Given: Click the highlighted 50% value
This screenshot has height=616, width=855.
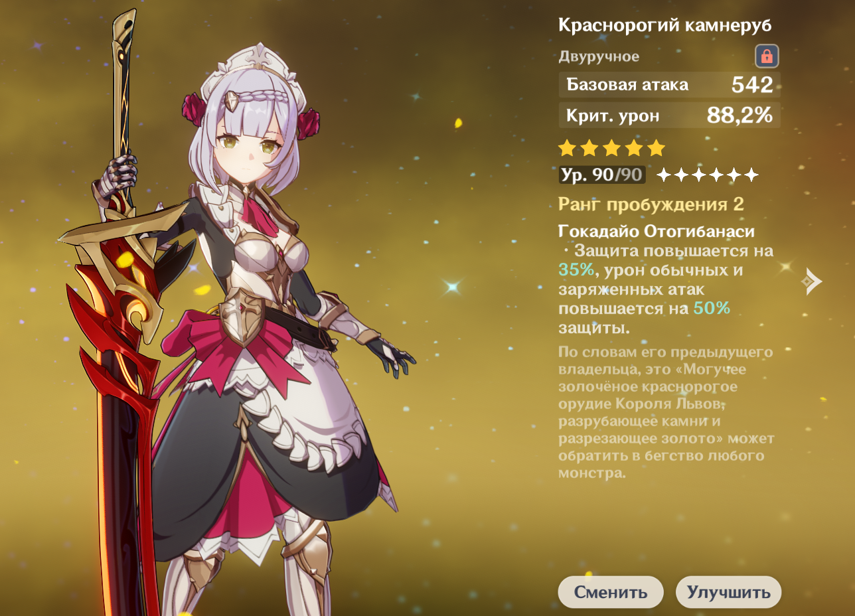Looking at the screenshot, I should pyautogui.click(x=712, y=309).
